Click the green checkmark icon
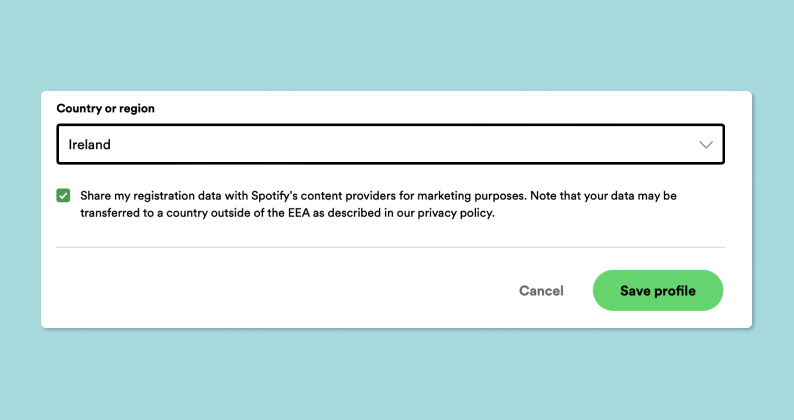Viewport: 794px width, 420px height. tap(64, 196)
